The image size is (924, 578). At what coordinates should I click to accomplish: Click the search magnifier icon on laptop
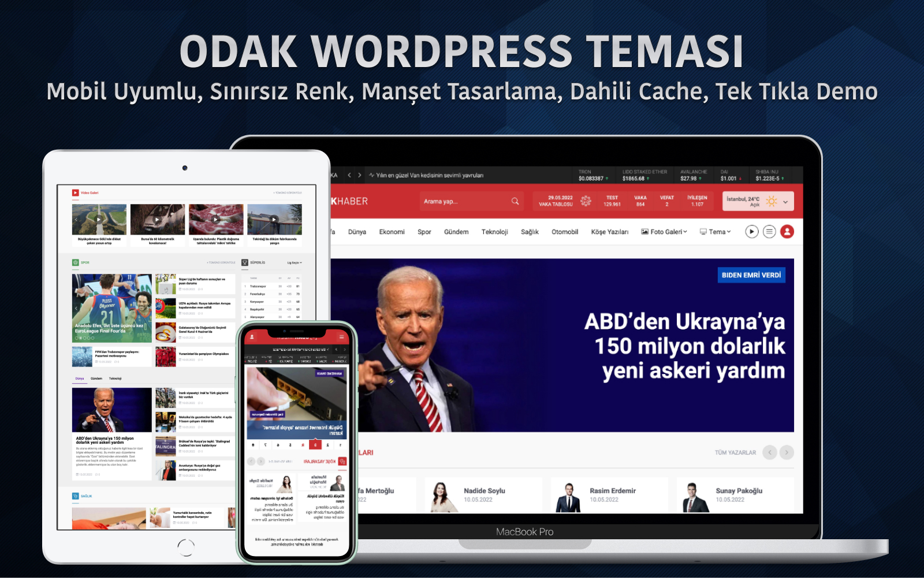[x=515, y=201]
